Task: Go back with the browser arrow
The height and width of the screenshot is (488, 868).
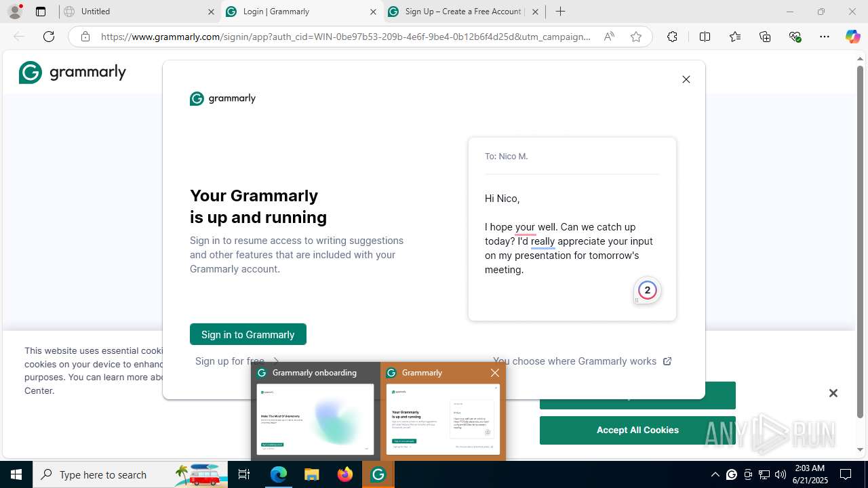Action: pyautogui.click(x=19, y=37)
